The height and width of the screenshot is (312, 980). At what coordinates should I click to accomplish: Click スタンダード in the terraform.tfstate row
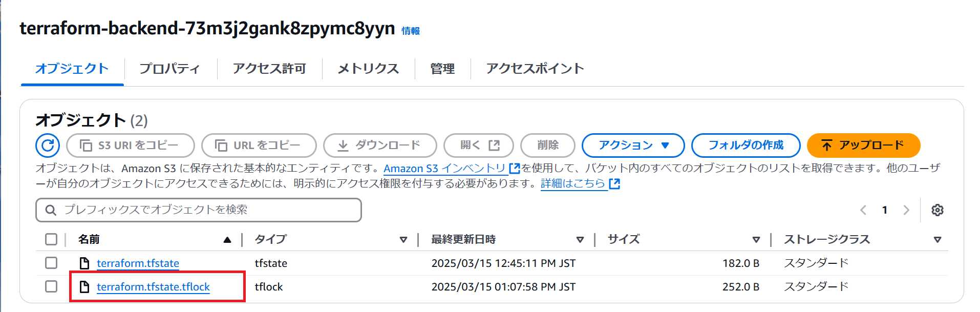coord(816,263)
